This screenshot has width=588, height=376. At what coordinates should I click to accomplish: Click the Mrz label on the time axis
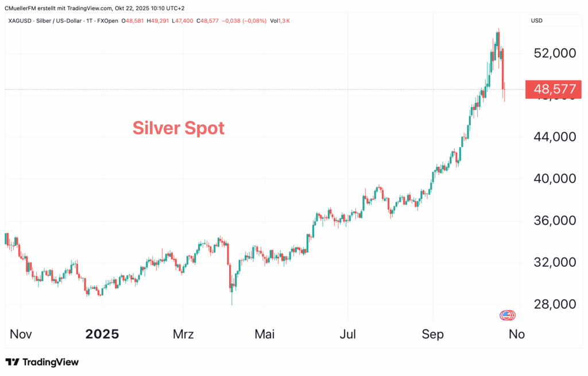[x=183, y=335]
